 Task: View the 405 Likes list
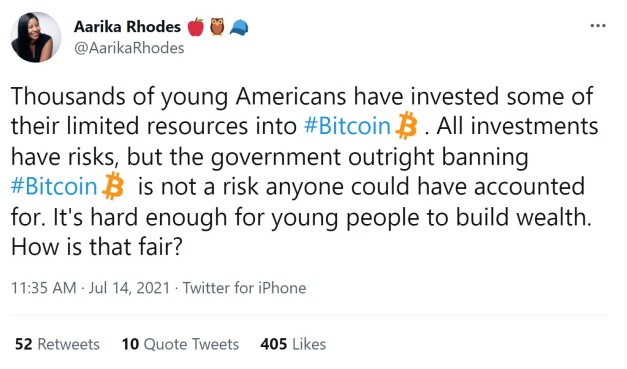point(293,344)
